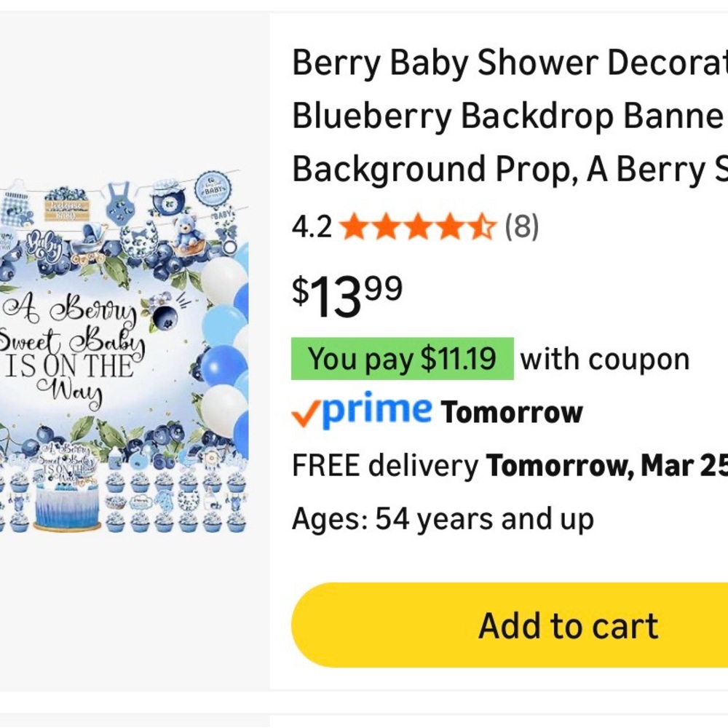Click the bold Tomorrow next to prime
Viewport: 728px width, 728px height.
(512, 411)
